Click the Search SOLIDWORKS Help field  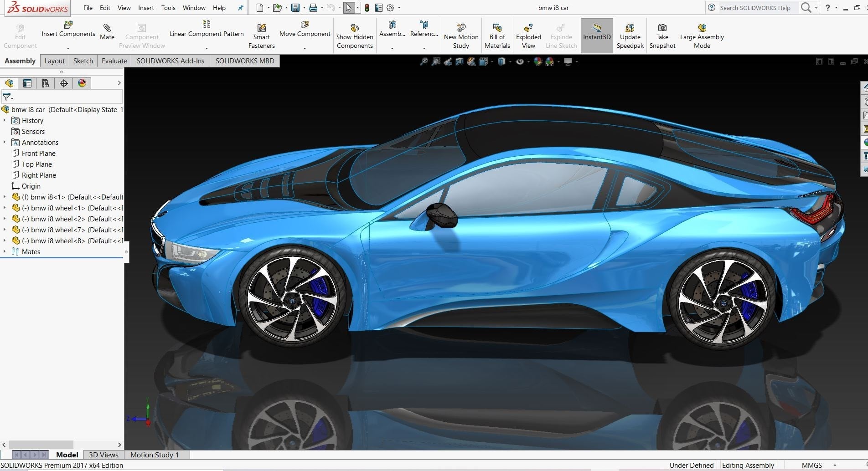point(755,8)
